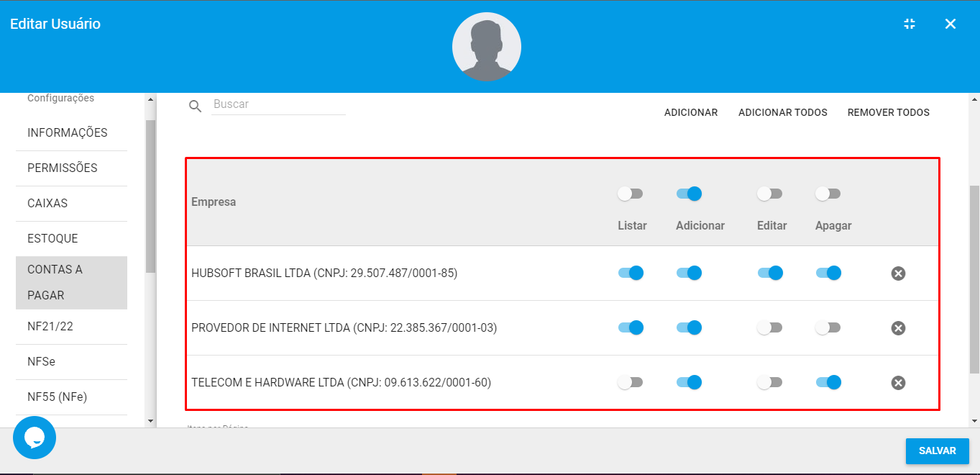Toggle header Editar switch for all
The width and height of the screenshot is (980, 475).
point(769,194)
